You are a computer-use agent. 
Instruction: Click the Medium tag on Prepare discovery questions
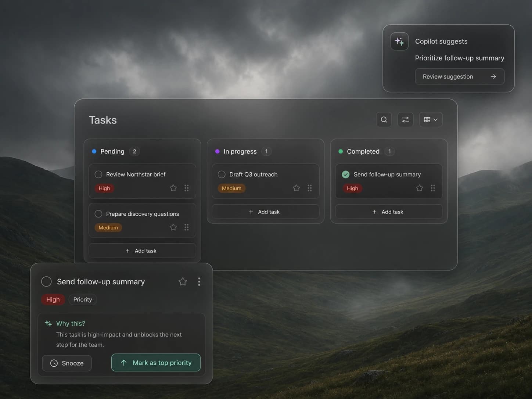108,227
